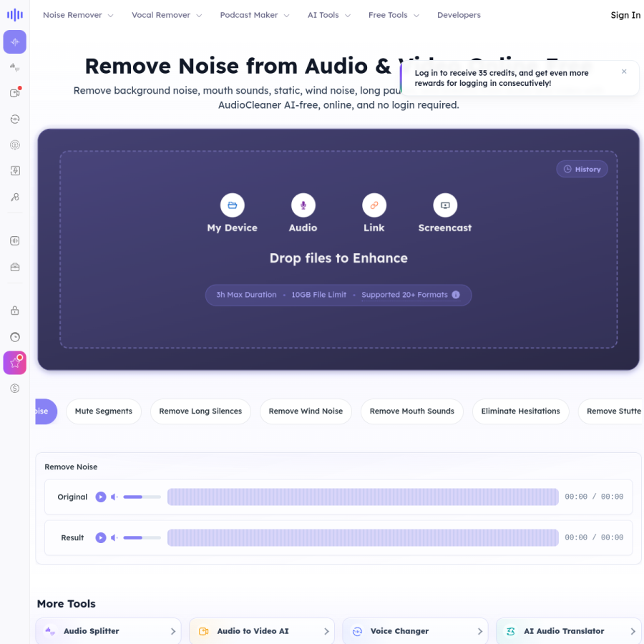Open the AI Audio Translator card
The height and width of the screenshot is (644, 644).
pyautogui.click(x=568, y=631)
